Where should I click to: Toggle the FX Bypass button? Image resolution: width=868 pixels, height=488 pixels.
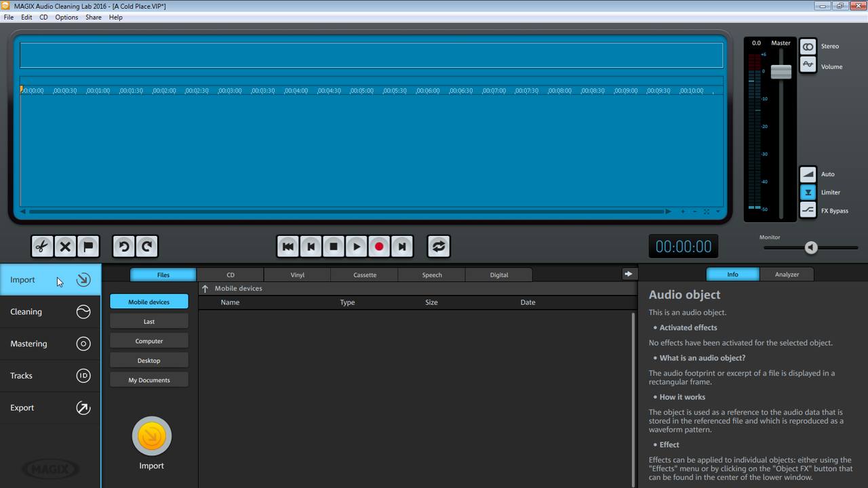coord(808,211)
